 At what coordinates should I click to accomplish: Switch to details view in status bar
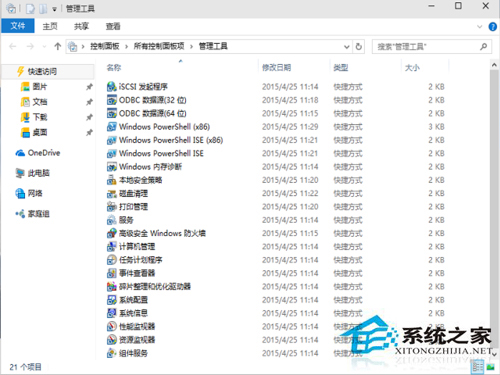[x=478, y=367]
